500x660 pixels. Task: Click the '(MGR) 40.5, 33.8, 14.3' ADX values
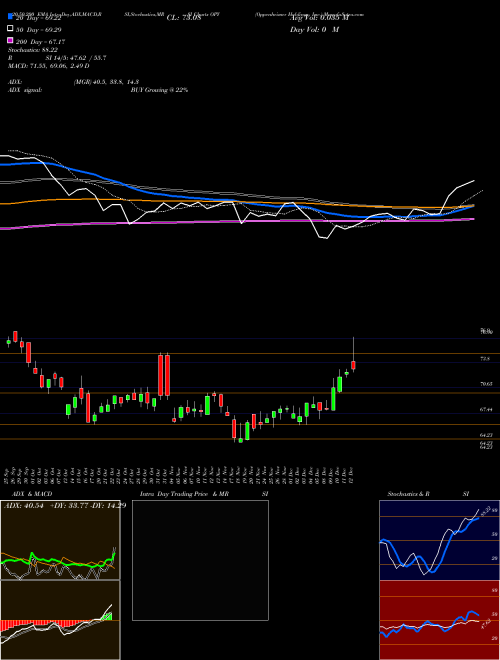(106, 82)
